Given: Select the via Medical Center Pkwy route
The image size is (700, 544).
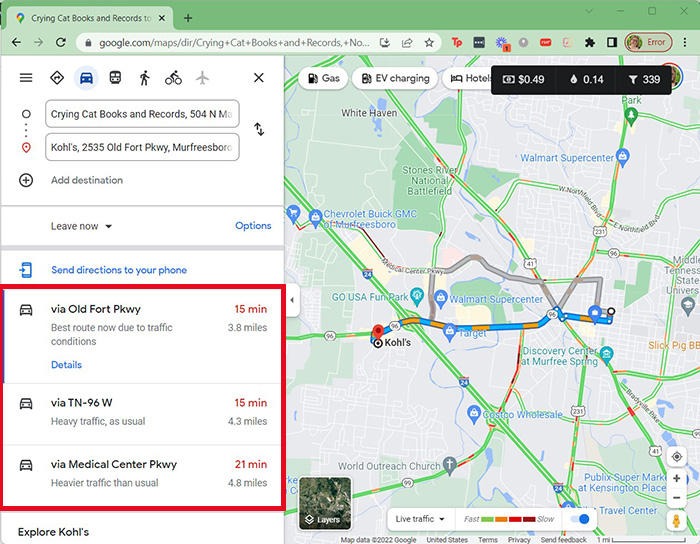Looking at the screenshot, I should (143, 475).
